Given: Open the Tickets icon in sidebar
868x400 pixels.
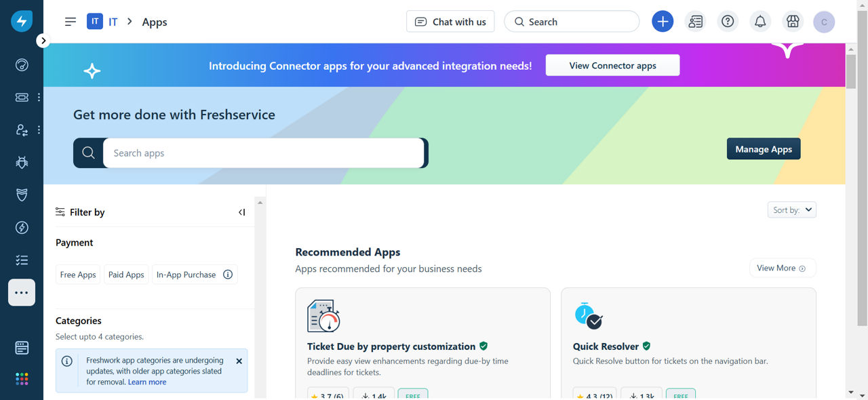Looking at the screenshot, I should [22, 98].
